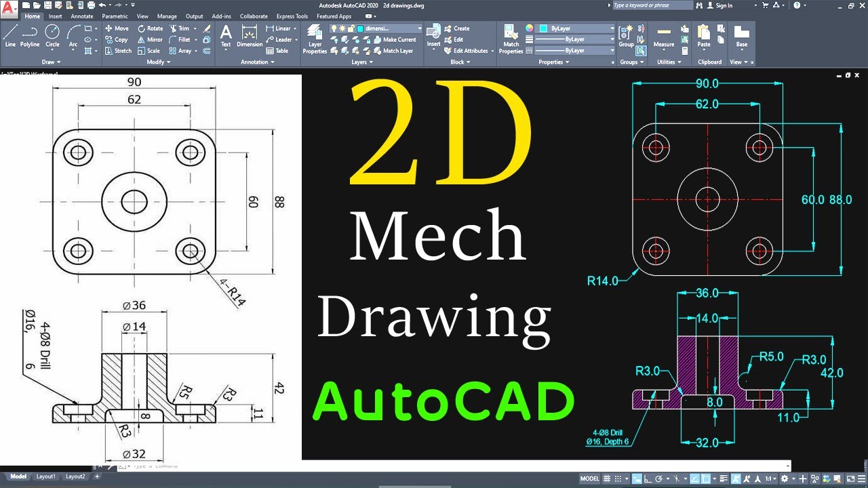Click Save in quick access toolbar
868x488 pixels.
point(47,5)
